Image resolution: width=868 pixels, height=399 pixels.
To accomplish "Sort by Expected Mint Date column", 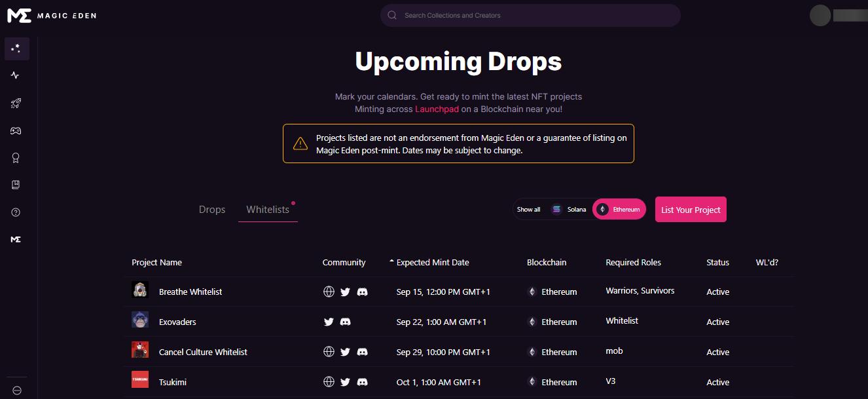I will 432,263.
